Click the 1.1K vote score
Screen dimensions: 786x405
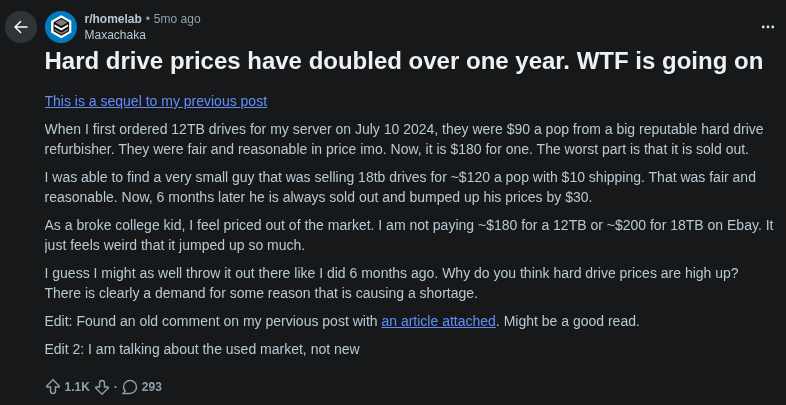pos(77,386)
